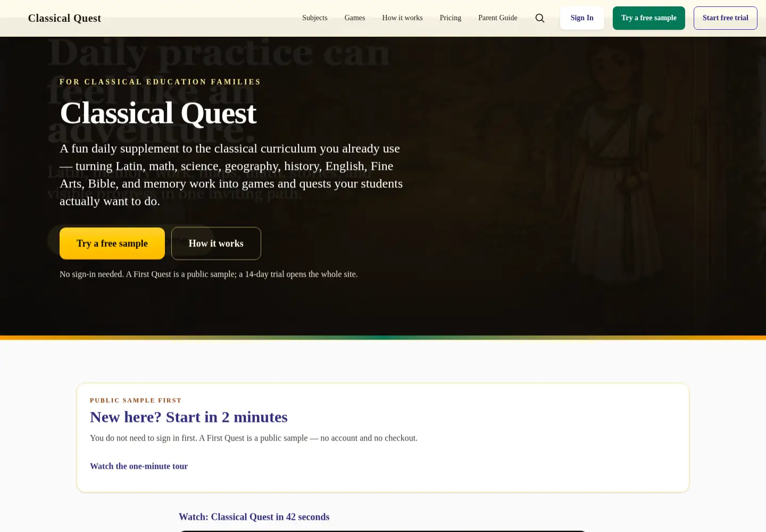Click the Watch: Classical Quest in 42 seconds title

(x=254, y=517)
